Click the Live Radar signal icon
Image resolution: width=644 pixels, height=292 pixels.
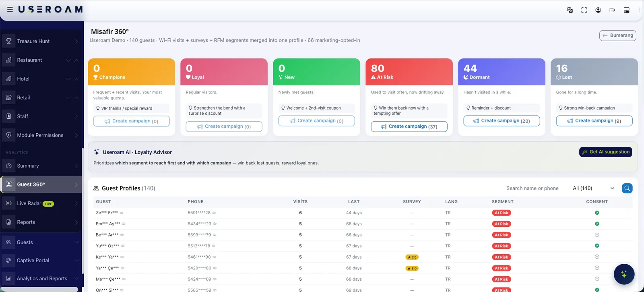(x=9, y=203)
